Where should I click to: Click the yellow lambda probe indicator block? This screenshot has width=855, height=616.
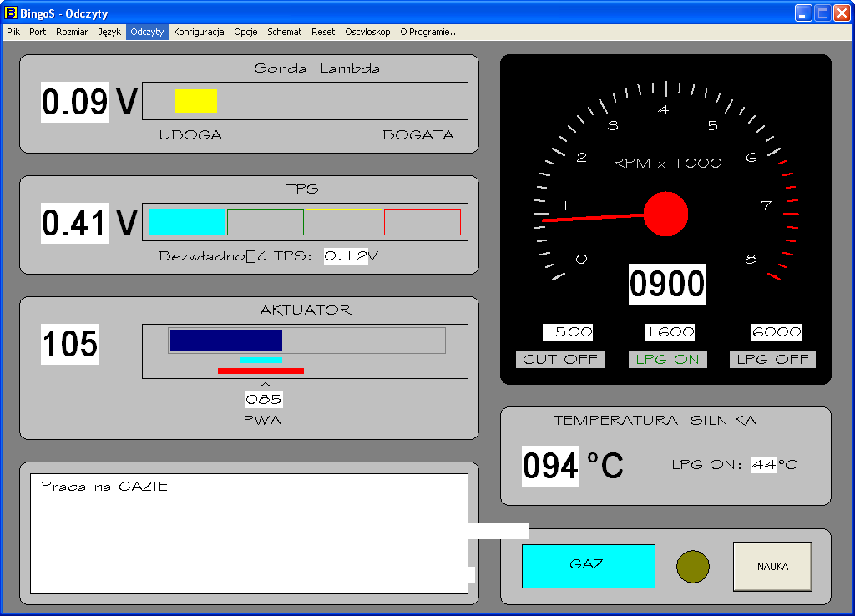[x=195, y=101]
